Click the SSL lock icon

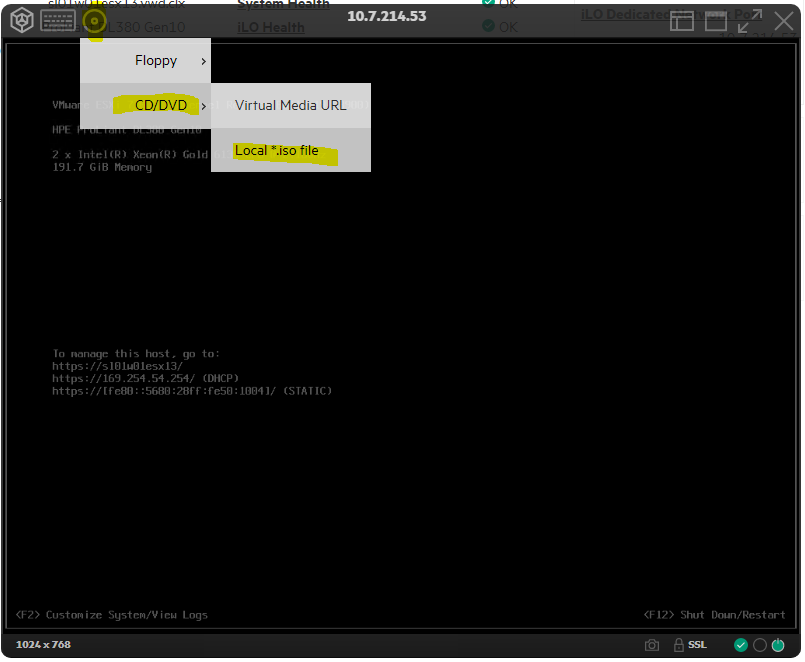coord(678,645)
